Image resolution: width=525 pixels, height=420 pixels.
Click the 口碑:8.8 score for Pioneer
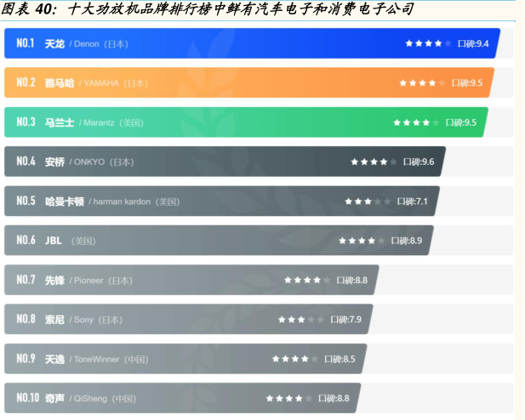[352, 280]
